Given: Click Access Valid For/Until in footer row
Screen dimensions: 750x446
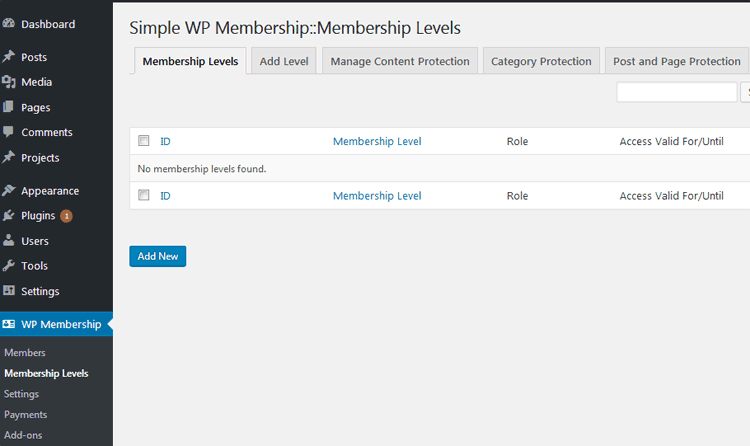Looking at the screenshot, I should (671, 196).
